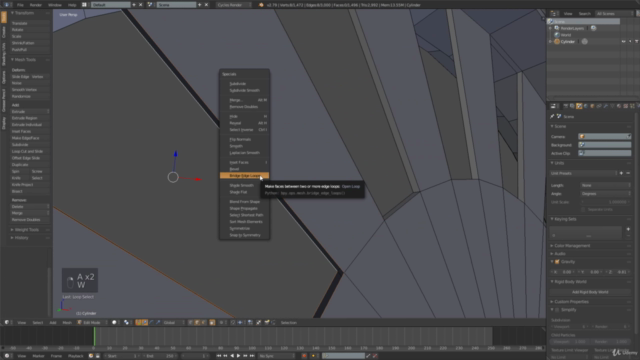This screenshot has height=360, width=640.
Task: Open the Outliner editor type icon
Action: tap(553, 13)
